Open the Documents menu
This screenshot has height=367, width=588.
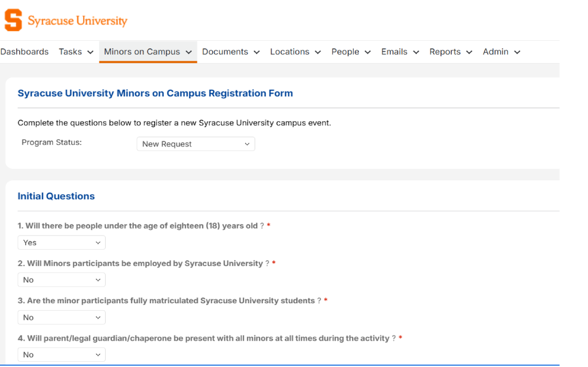pyautogui.click(x=226, y=52)
